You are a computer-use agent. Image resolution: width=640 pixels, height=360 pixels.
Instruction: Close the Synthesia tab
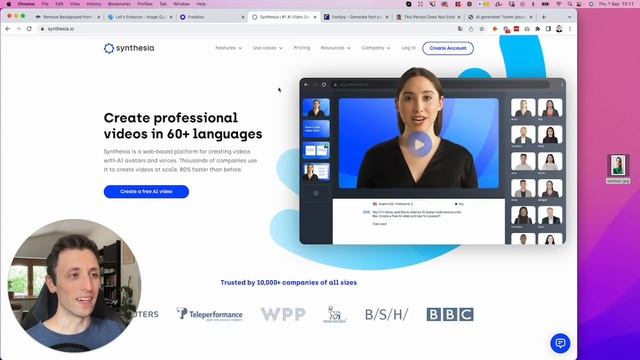315,17
